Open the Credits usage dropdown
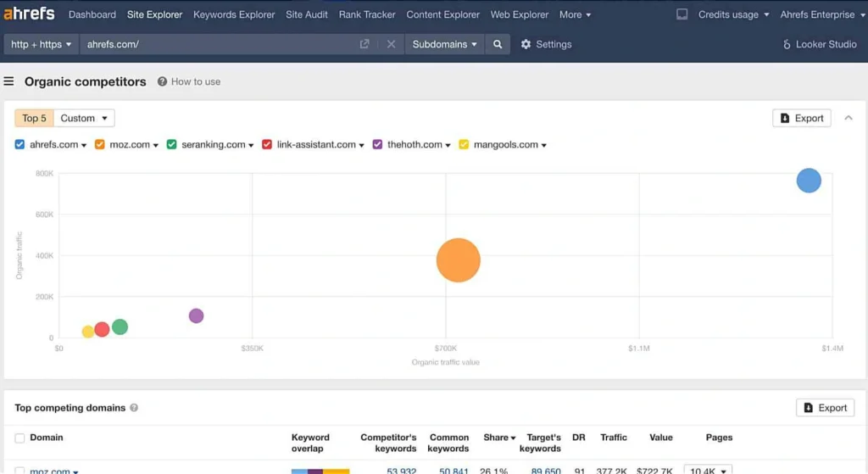868x474 pixels. [733, 14]
